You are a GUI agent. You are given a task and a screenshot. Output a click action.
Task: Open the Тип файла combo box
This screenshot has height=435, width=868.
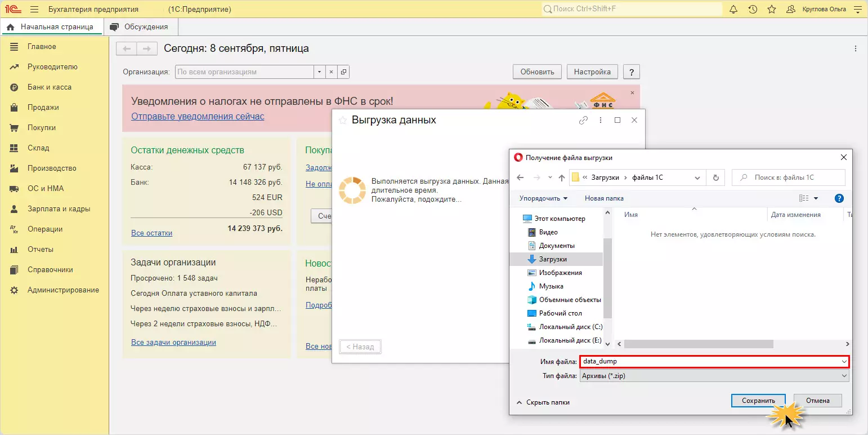click(713, 376)
